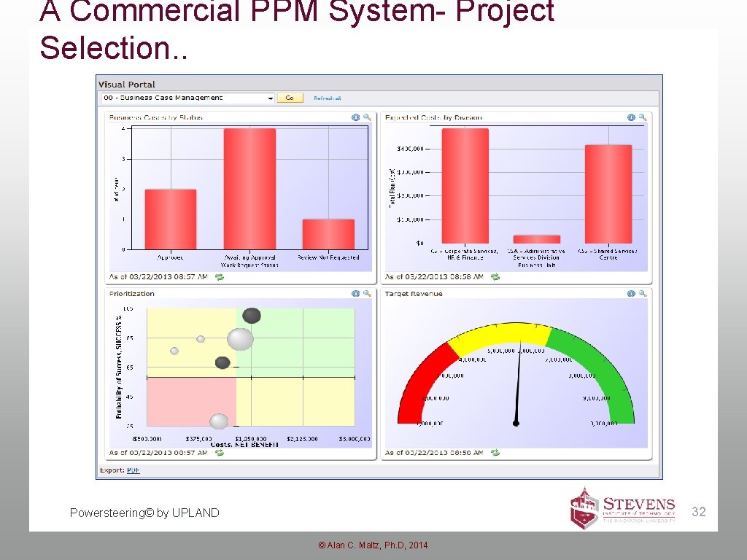Open info icon on Target Revenue panel
Image resolution: width=747 pixels, height=560 pixels.
click(631, 293)
